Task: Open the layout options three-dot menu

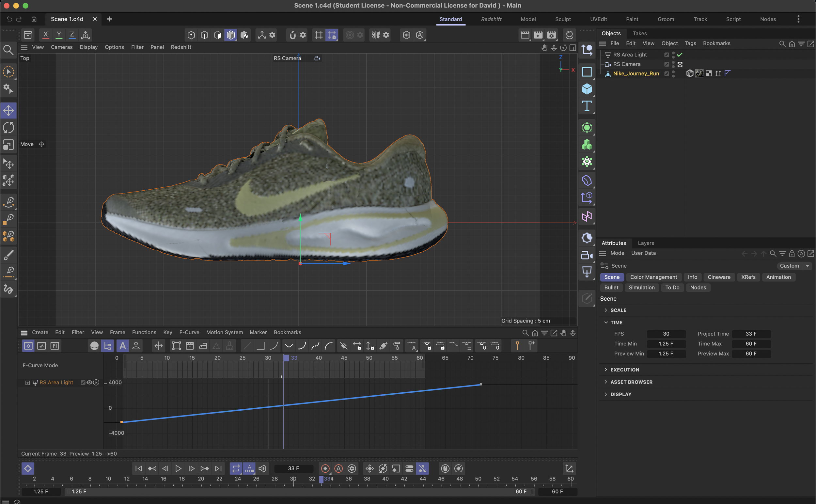Action: (798, 19)
